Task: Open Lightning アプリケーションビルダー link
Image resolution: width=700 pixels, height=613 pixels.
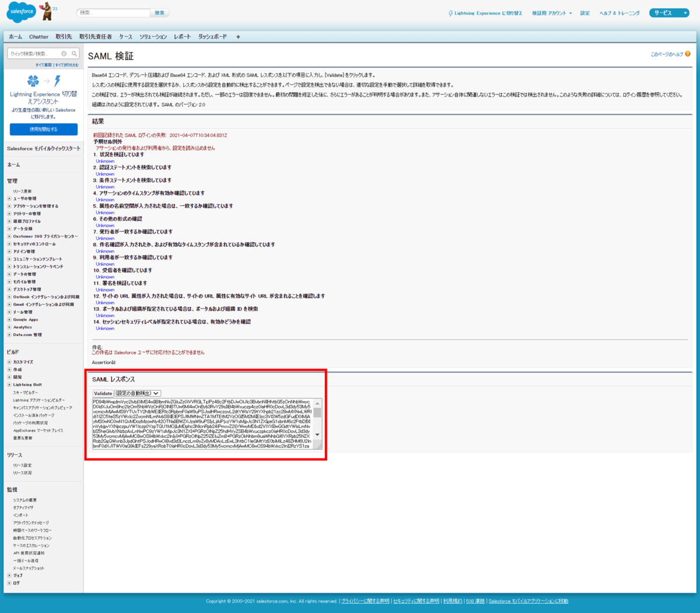Action: pos(39,401)
